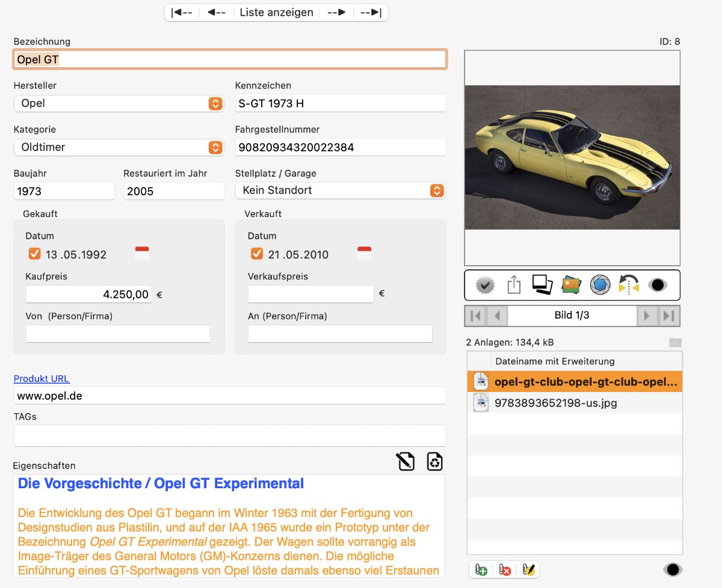
Task: Click the eye icon in image toolbar
Action: click(x=658, y=285)
